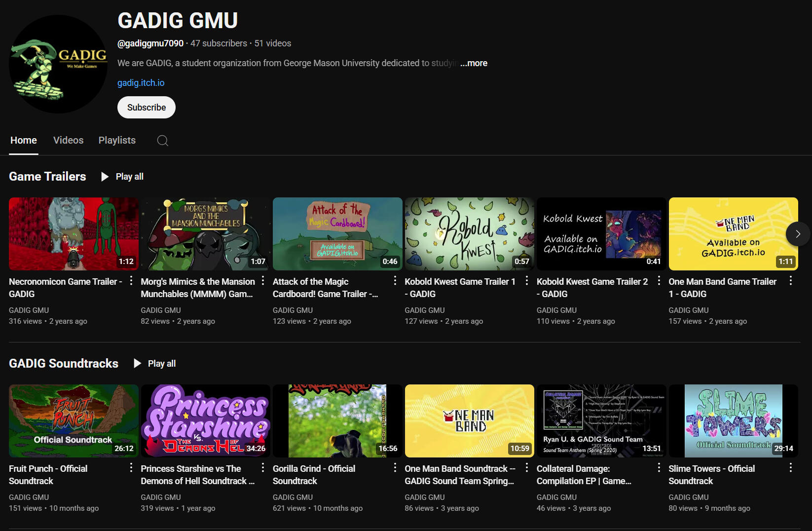This screenshot has width=812, height=531.
Task: Play all Game Trailers videos
Action: [122, 177]
